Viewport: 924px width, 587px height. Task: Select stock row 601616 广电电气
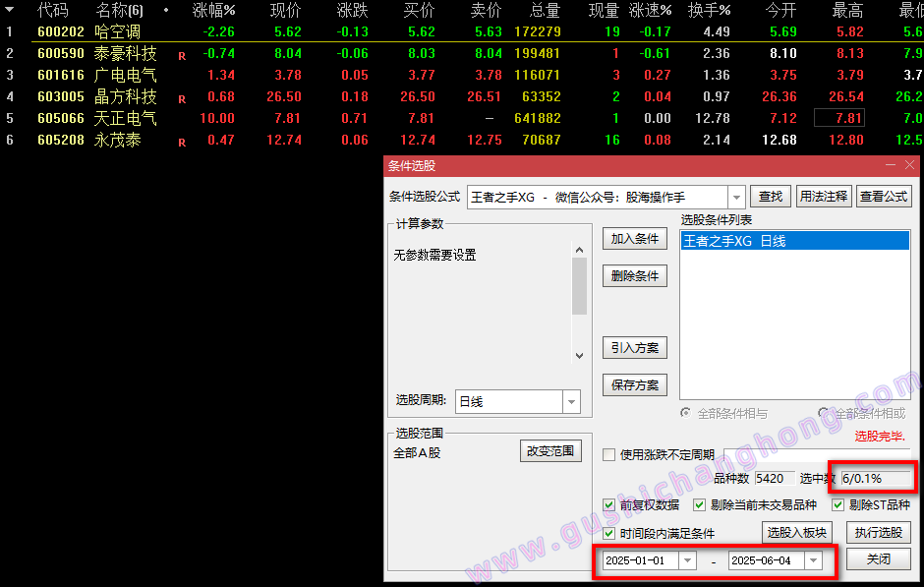(462, 76)
